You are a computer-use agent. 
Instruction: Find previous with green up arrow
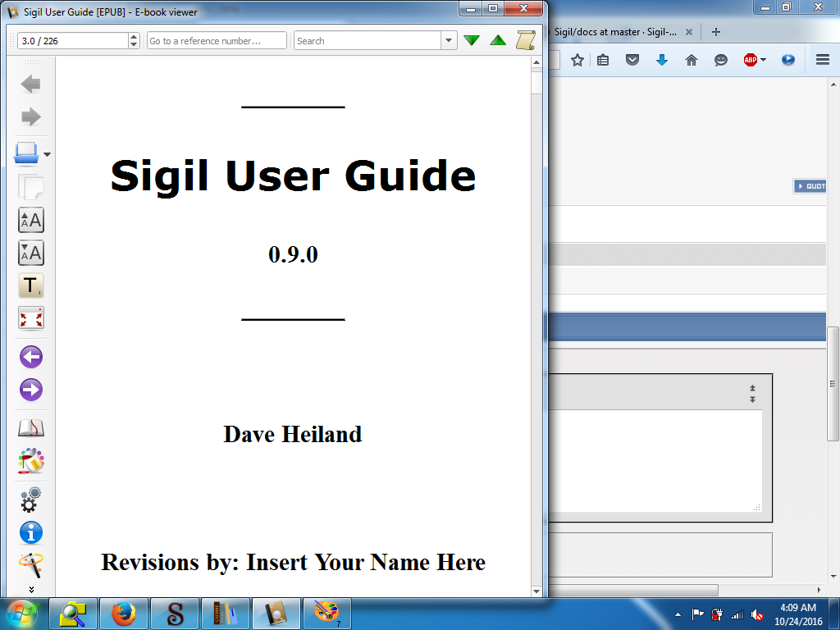point(498,41)
